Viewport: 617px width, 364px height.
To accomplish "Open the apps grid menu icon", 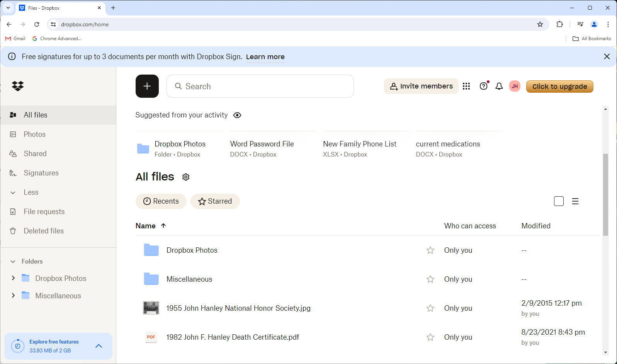I will [x=466, y=86].
